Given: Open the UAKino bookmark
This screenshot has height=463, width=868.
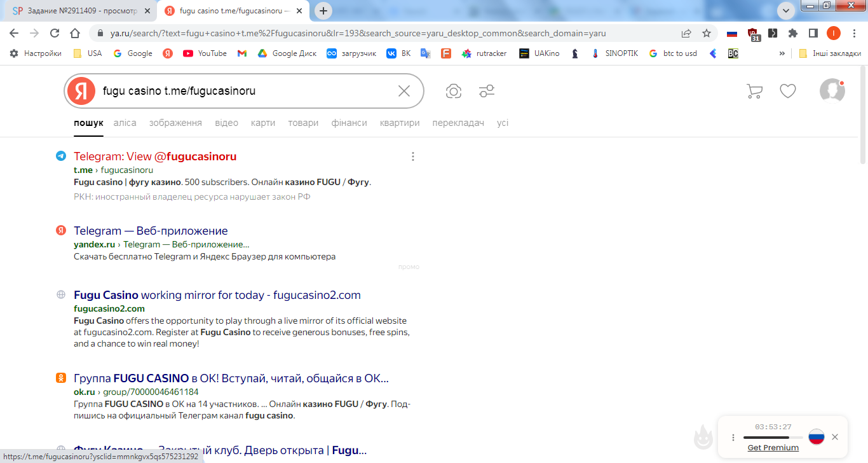Looking at the screenshot, I should pyautogui.click(x=539, y=53).
